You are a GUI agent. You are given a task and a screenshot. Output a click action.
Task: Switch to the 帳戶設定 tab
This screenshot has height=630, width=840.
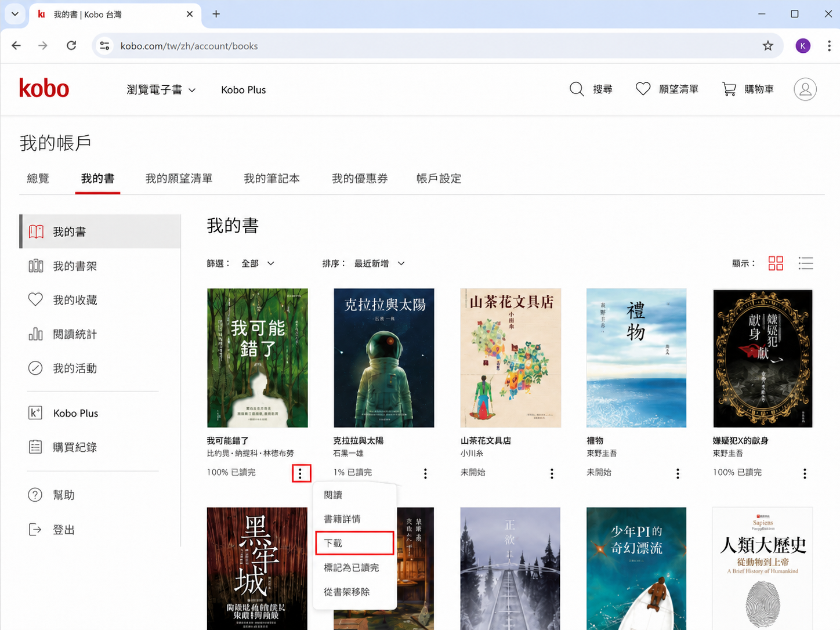click(x=439, y=178)
